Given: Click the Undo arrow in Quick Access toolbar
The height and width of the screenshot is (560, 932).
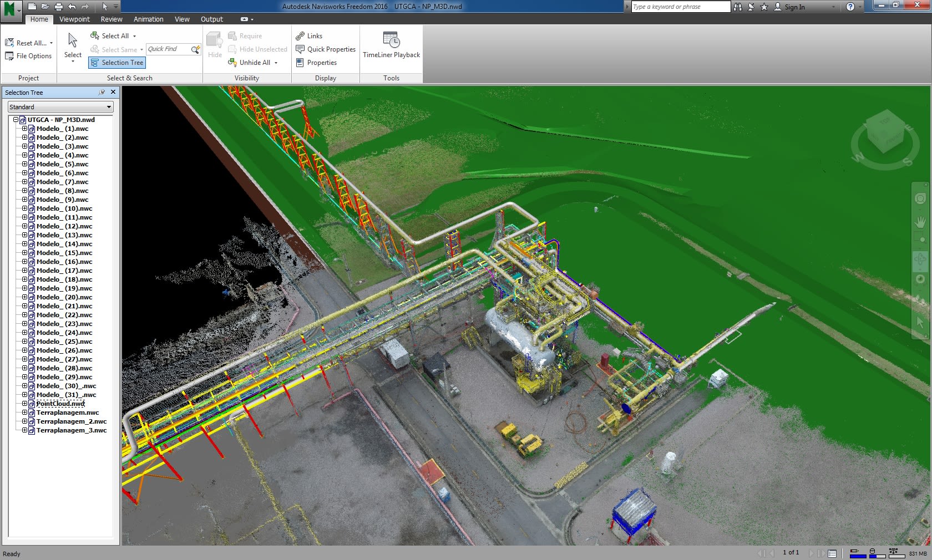Looking at the screenshot, I should [72, 6].
